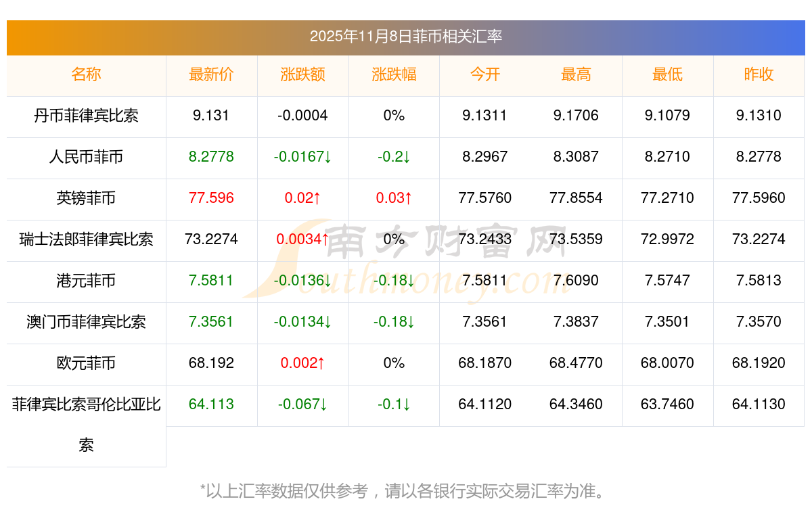Click percent change 0.03↑
The height and width of the screenshot is (512, 812).
point(394,198)
